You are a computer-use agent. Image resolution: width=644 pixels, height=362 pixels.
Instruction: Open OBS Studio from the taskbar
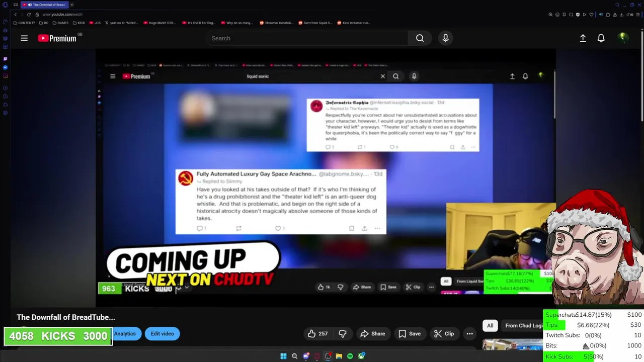328,356
